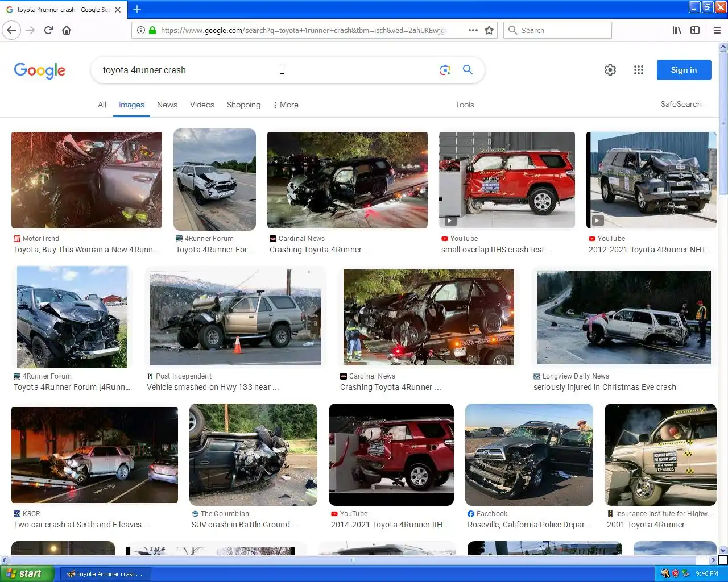Screen dimensions: 728x582
Task: Open the MotorTrend crashed 4Runner thumbnail
Action: (x=86, y=180)
